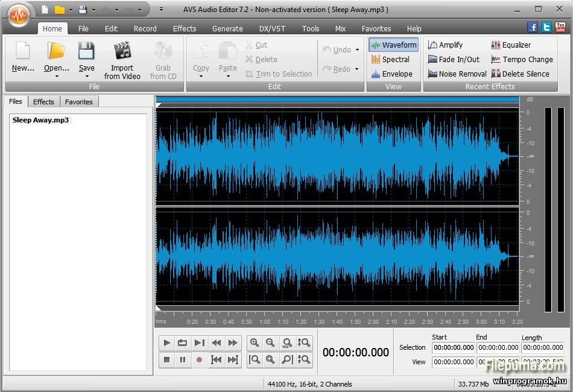Screen dimensions: 573x392
Task: Click the Selection Start time field
Action: pyautogui.click(x=454, y=347)
